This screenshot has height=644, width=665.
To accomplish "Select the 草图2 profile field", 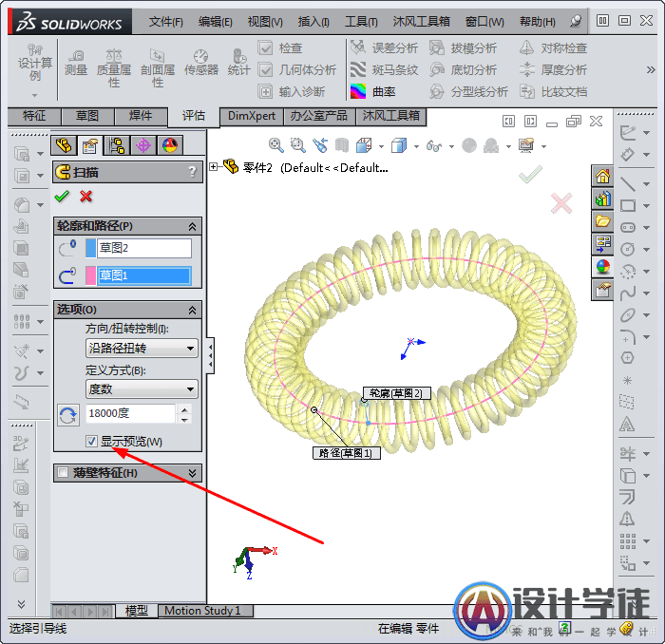I will pos(144,248).
